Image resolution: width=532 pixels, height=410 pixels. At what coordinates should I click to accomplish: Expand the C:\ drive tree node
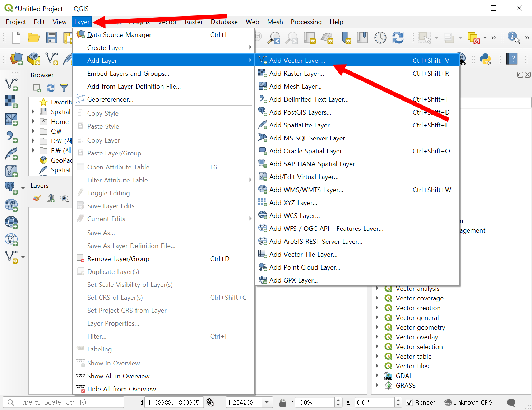coord(33,131)
